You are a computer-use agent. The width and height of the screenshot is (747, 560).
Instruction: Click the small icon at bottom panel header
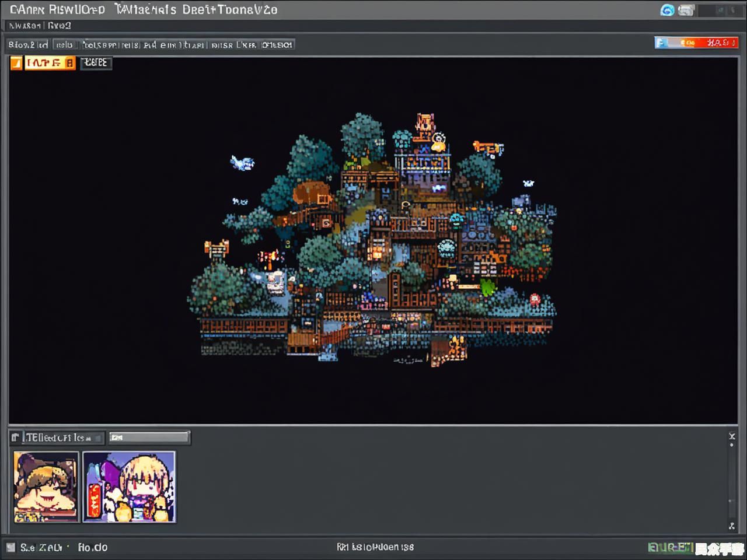tap(15, 437)
